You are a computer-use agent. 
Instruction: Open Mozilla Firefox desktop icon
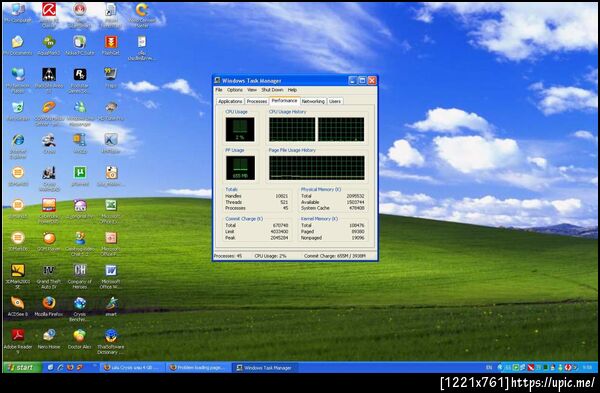click(49, 306)
